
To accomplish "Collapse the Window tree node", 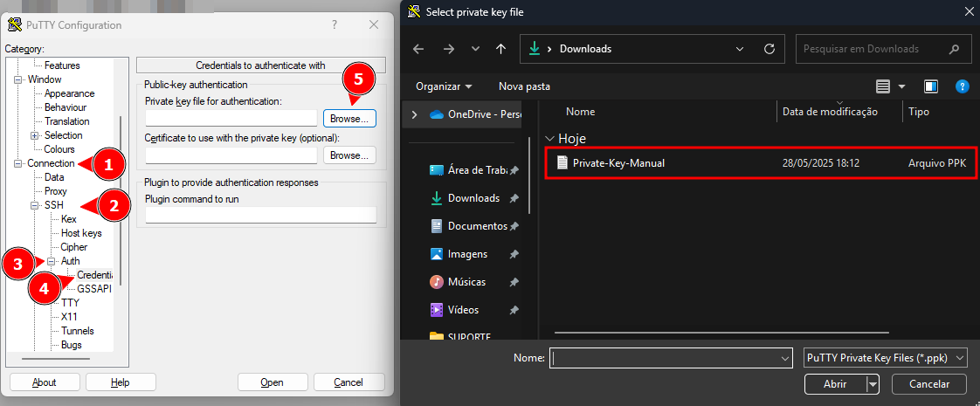I will coord(18,80).
